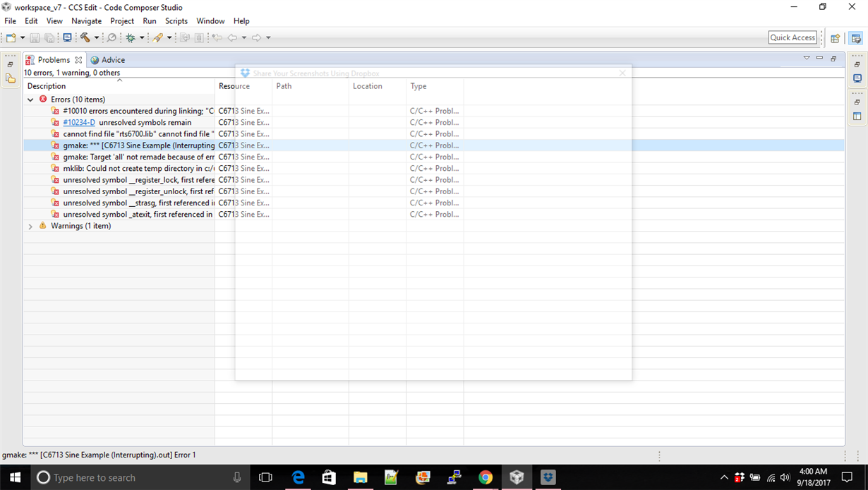Screen dimensions: 868x490
Task: Open the #10234-D error link
Action: (79, 122)
